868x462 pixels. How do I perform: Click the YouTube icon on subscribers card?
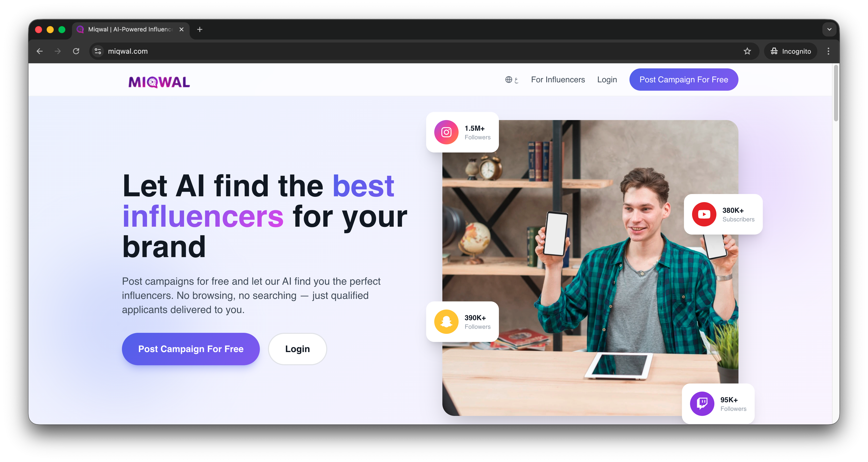point(704,214)
